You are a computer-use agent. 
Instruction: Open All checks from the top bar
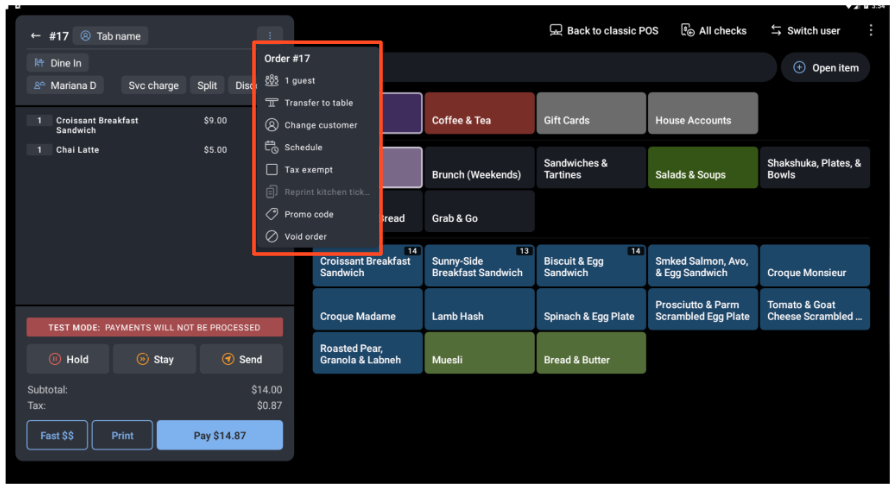[x=714, y=31]
